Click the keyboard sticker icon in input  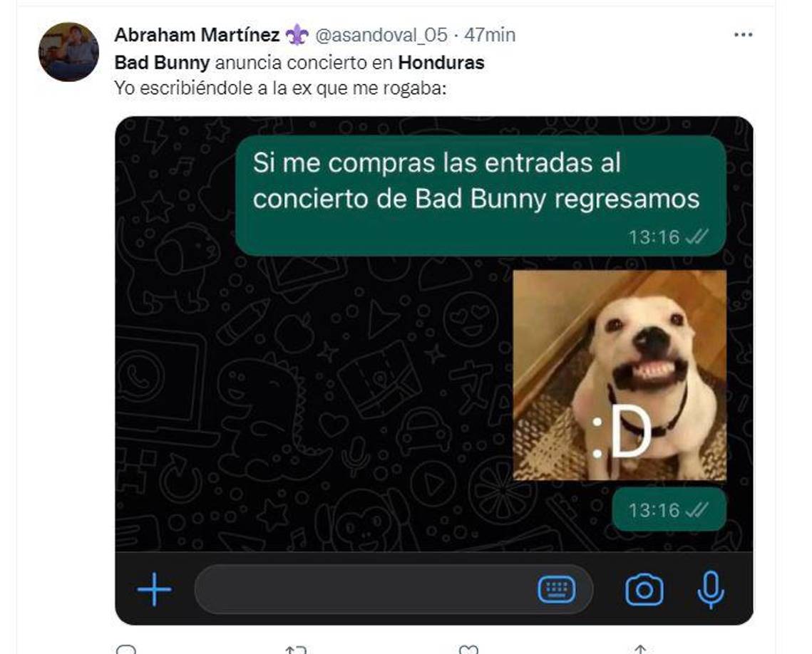point(557,588)
